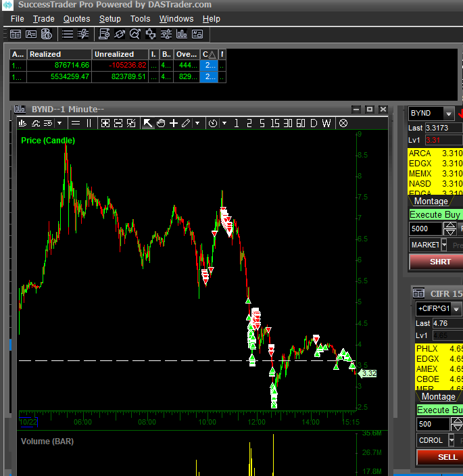Viewport: 463px width, 476px height.
Task: Click the SHRT button
Action: (x=436, y=262)
